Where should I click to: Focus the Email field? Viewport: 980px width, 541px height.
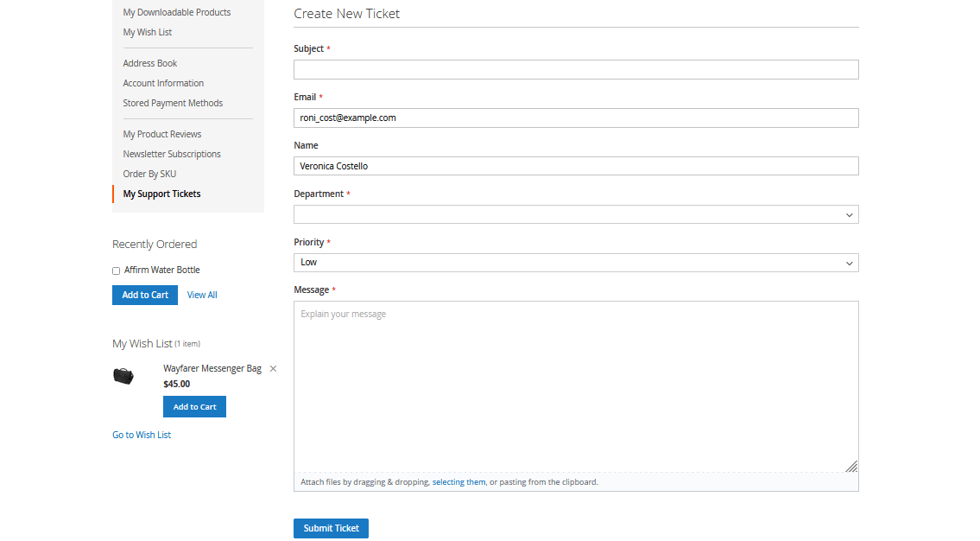point(576,118)
